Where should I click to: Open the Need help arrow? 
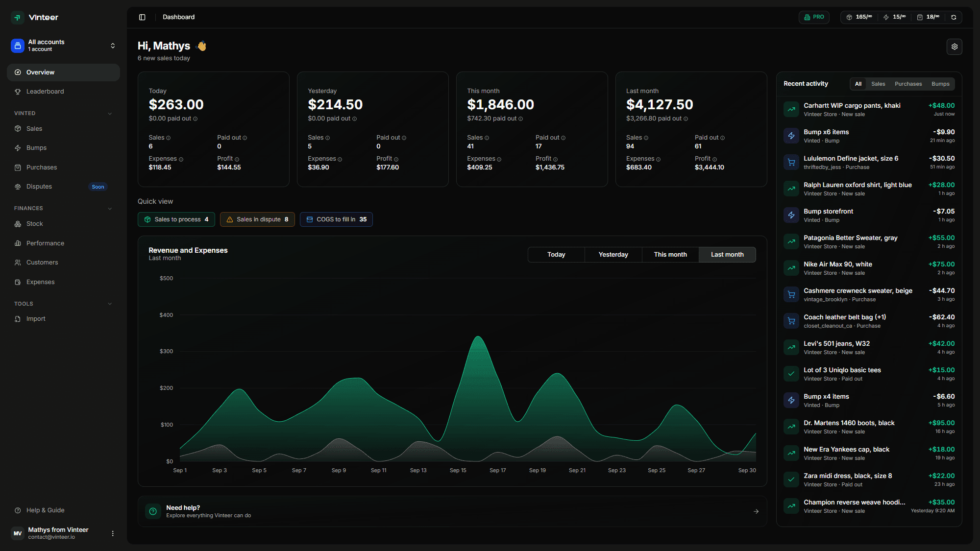(756, 511)
